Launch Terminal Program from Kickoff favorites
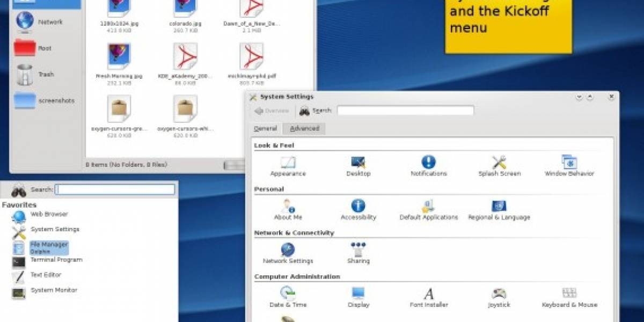 (x=47, y=262)
